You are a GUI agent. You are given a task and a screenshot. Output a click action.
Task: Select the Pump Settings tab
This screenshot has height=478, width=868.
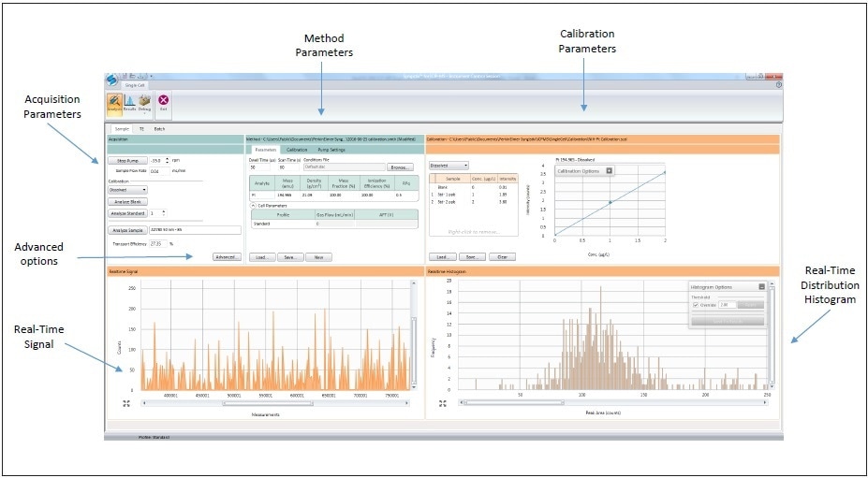331,150
